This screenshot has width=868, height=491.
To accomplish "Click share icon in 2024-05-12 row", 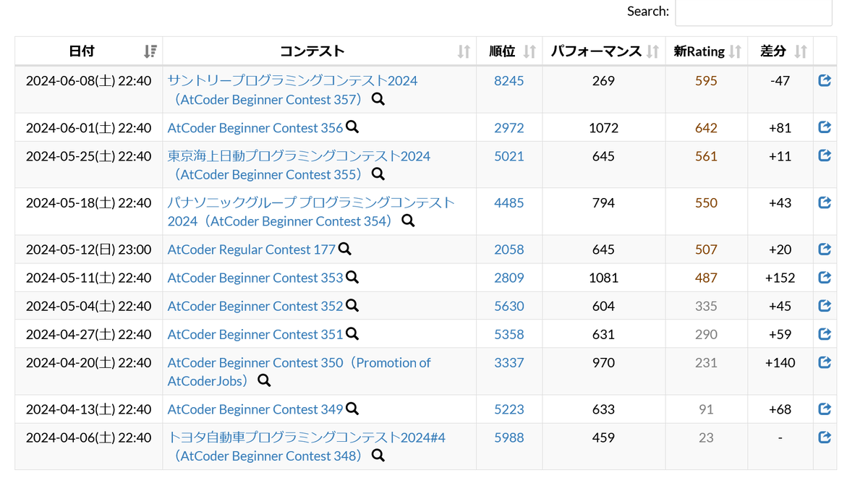I will click(825, 249).
